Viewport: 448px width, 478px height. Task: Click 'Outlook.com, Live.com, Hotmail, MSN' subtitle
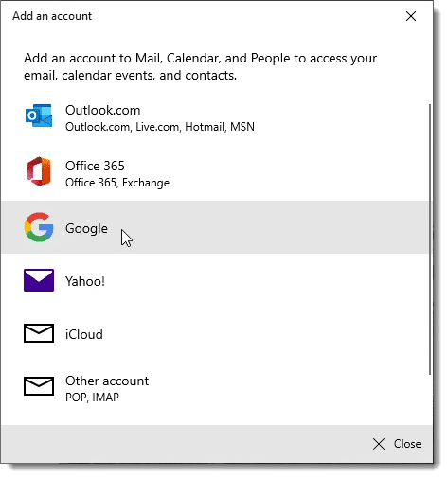pyautogui.click(x=160, y=127)
